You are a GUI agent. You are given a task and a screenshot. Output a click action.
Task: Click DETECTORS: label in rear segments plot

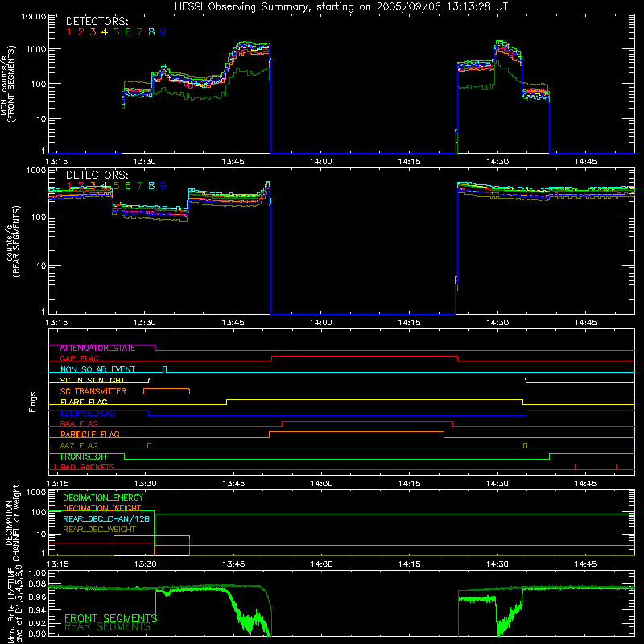point(97,175)
